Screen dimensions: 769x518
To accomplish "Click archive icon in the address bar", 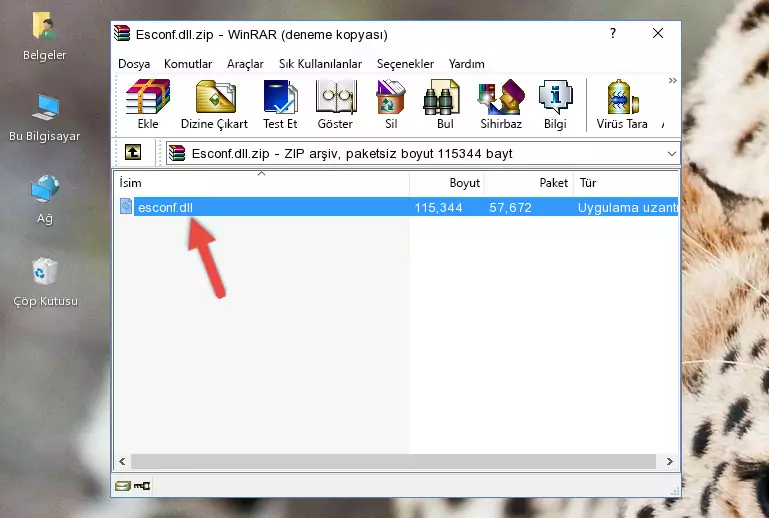I will 177,153.
